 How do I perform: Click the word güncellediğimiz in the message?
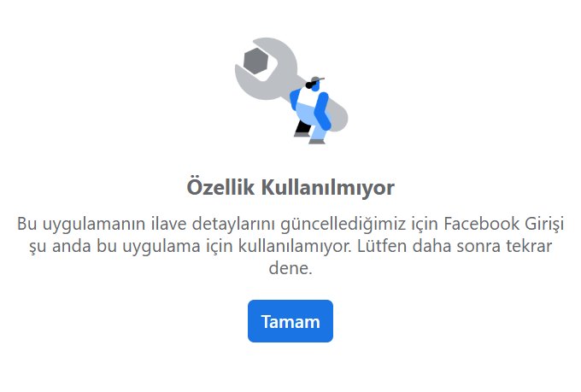[x=343, y=225]
